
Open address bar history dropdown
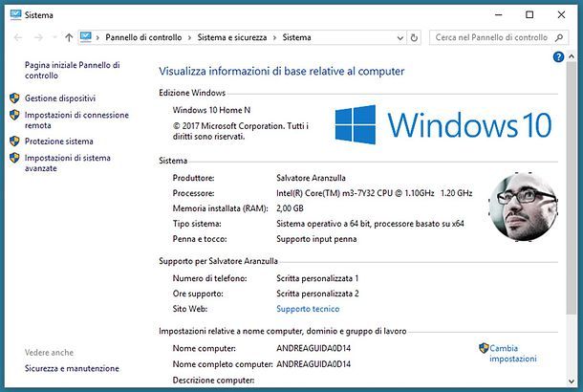[x=400, y=38]
